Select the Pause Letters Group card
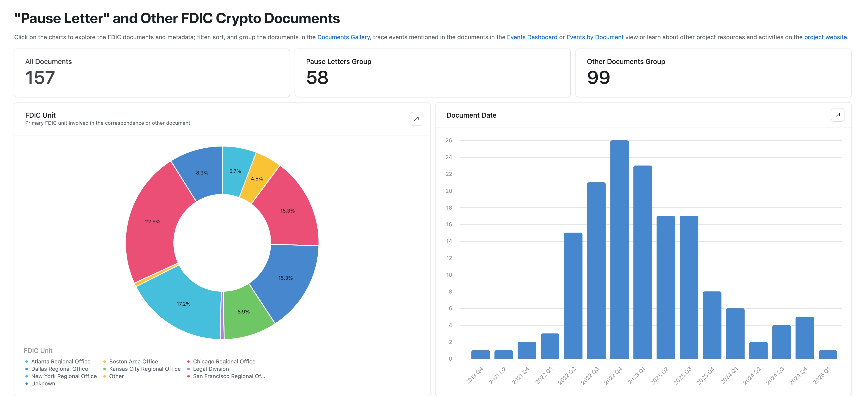Screen dimensions: 868x396 point(433,73)
